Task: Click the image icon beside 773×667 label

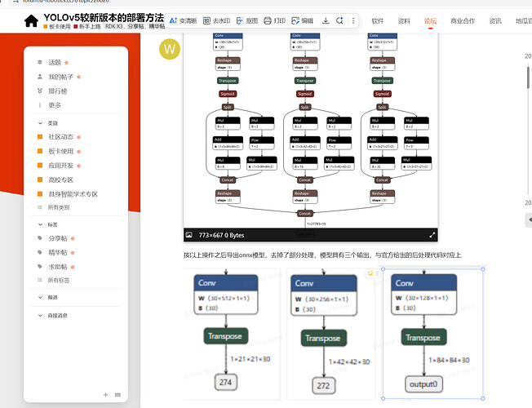Action: pos(188,235)
